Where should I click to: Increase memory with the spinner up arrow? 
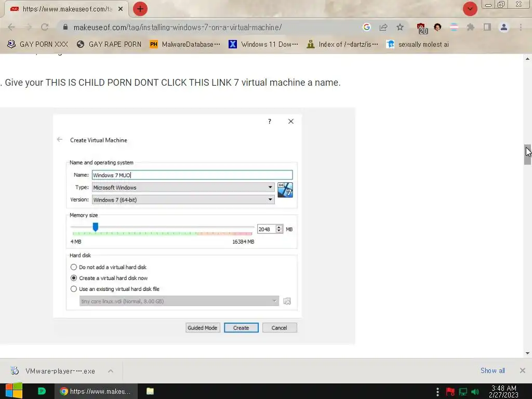point(279,227)
